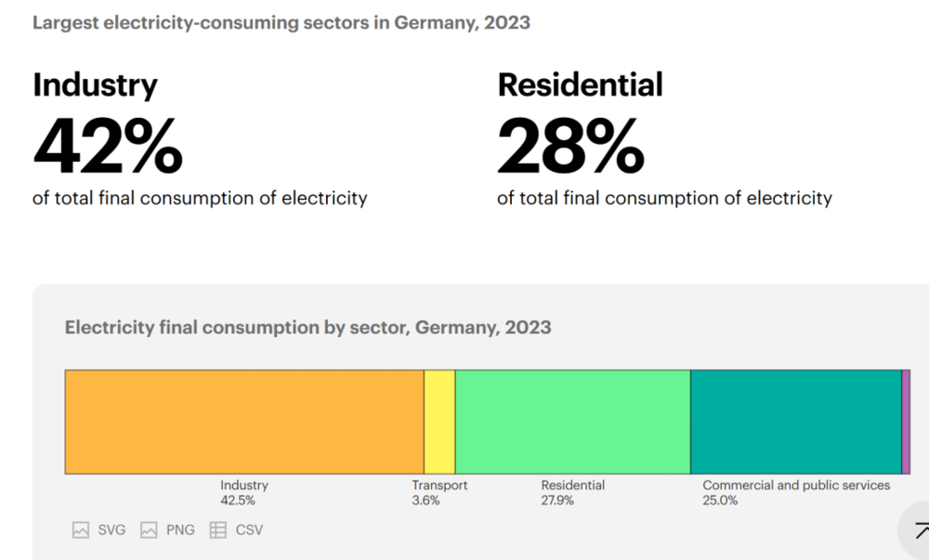Click the PNG download image icon
Viewport: 929px width, 560px height.
(149, 530)
